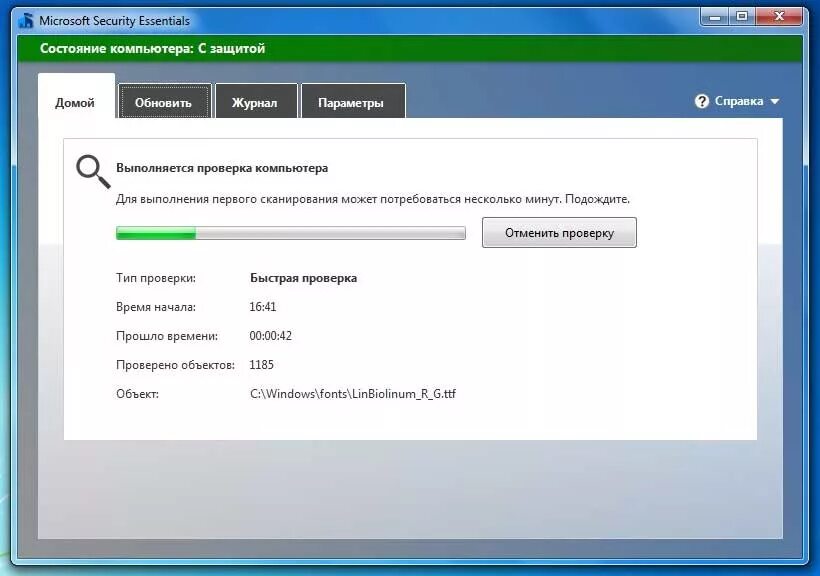Click the text 'Для выполнения первого сканирования…'
Screen dimensions: 820x576
click(373, 199)
